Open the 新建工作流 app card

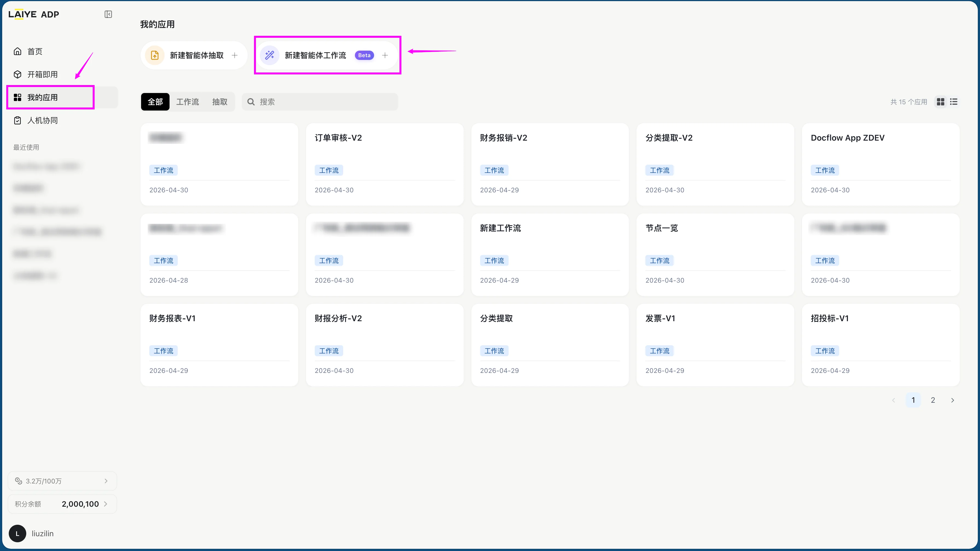coord(550,255)
